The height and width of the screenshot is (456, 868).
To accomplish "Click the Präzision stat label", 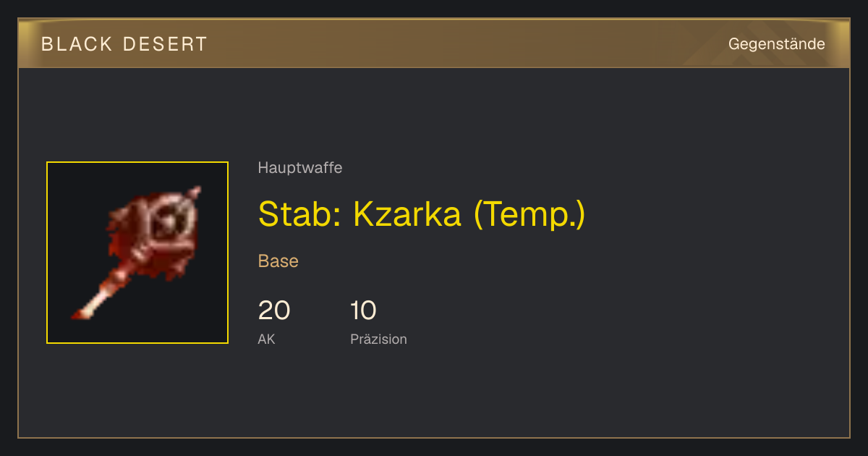I will (x=378, y=339).
